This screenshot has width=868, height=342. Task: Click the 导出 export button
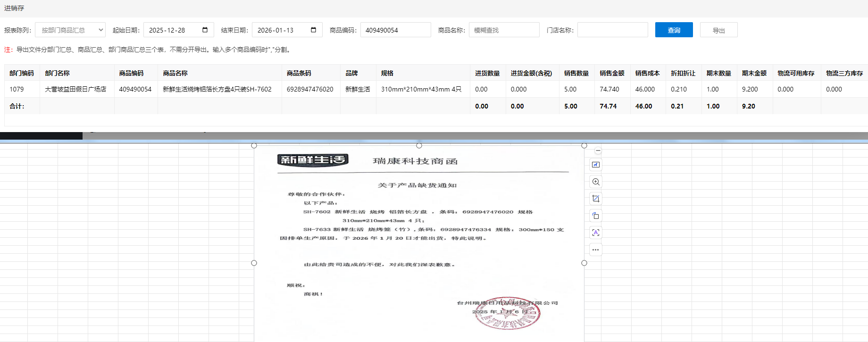[x=718, y=30]
